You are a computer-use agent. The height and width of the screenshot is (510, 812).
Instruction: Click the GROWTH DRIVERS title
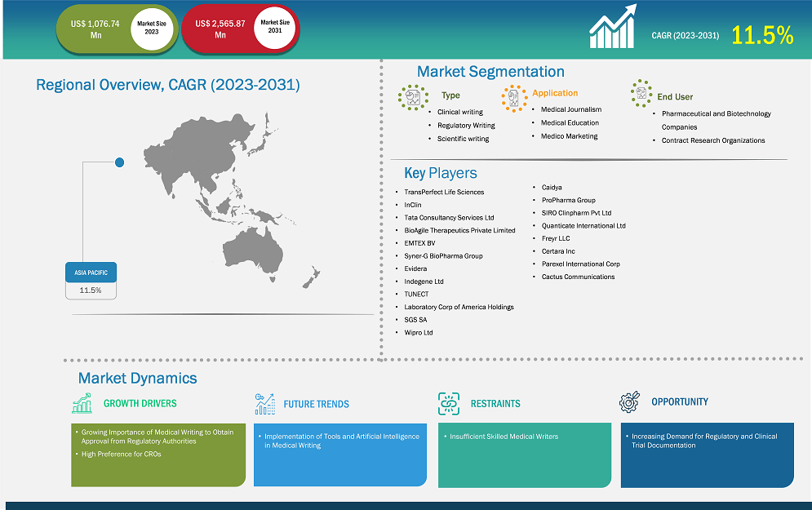(140, 403)
